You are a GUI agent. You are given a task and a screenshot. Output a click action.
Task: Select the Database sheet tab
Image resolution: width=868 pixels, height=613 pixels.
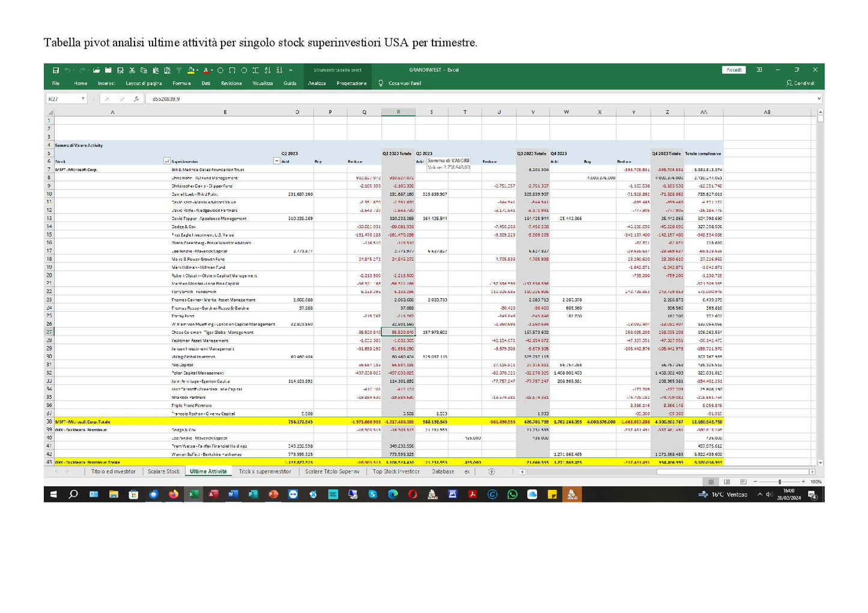tap(443, 471)
